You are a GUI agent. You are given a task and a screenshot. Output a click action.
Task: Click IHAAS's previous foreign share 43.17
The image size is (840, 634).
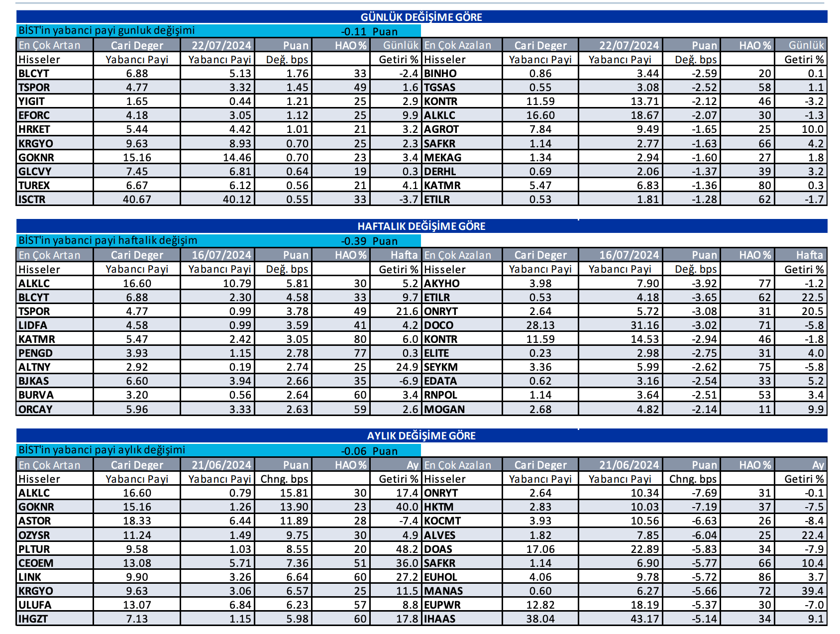pos(644,619)
